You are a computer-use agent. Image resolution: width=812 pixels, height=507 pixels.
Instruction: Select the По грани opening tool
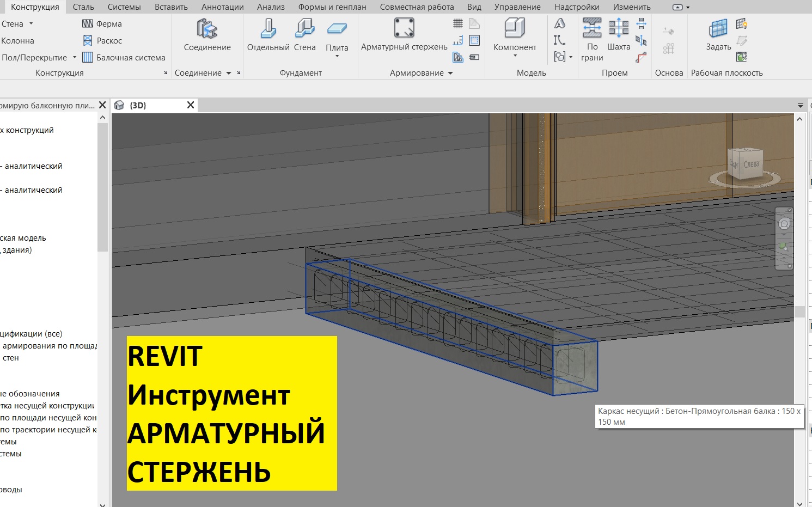(x=592, y=39)
